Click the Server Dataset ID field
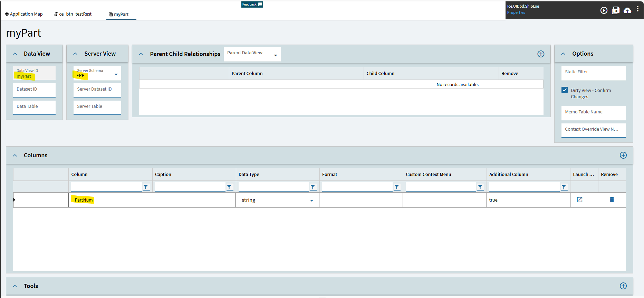 (97, 90)
